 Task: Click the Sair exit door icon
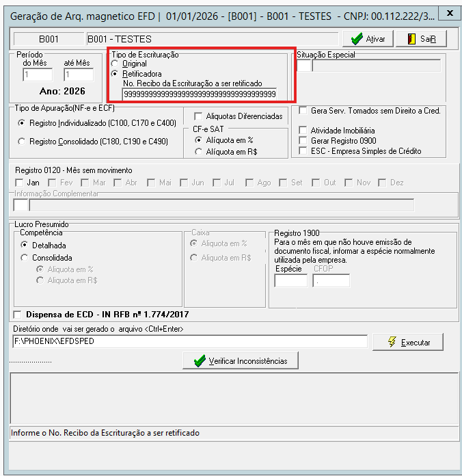tap(411, 39)
